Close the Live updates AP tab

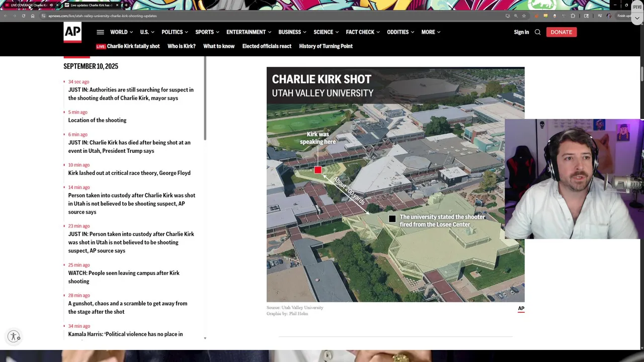click(117, 5)
